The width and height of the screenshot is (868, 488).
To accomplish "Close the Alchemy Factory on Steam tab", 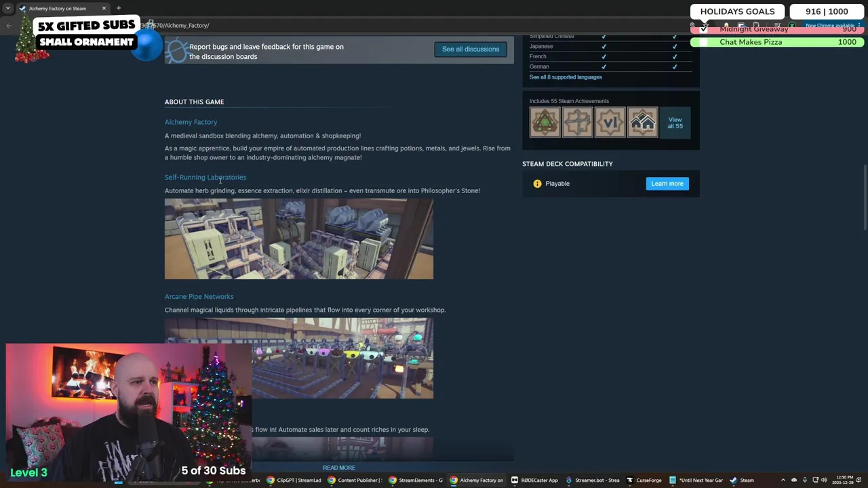I will click(x=104, y=8).
